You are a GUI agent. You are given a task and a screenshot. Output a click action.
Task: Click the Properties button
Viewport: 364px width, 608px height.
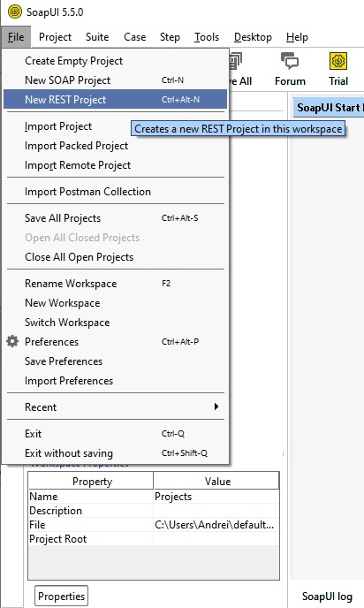(61, 596)
